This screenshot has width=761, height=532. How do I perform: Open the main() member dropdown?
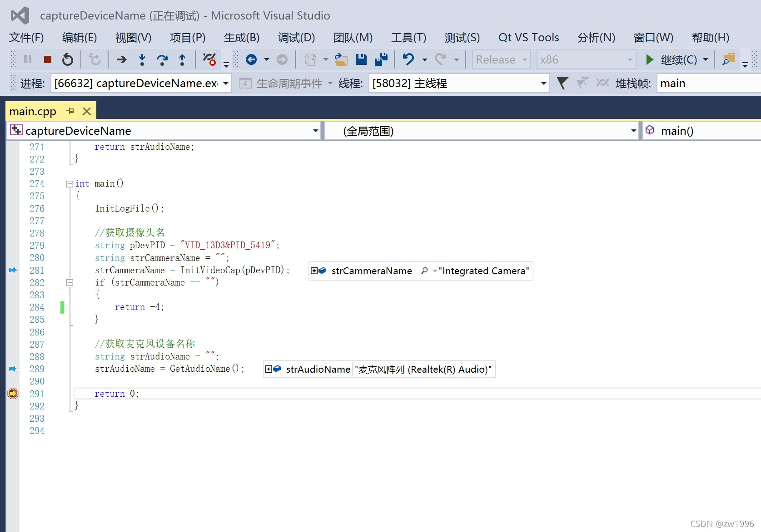click(701, 131)
